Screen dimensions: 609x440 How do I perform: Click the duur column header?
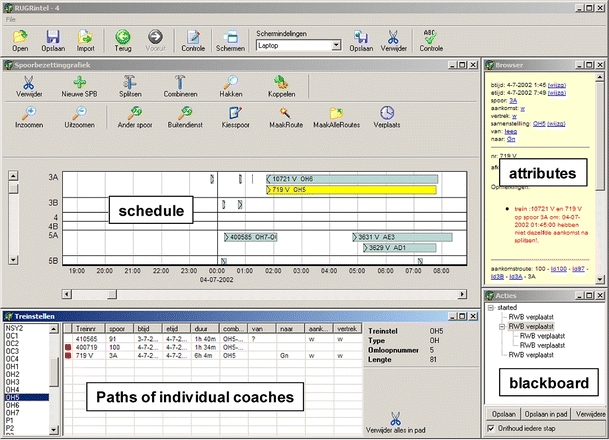pyautogui.click(x=205, y=329)
